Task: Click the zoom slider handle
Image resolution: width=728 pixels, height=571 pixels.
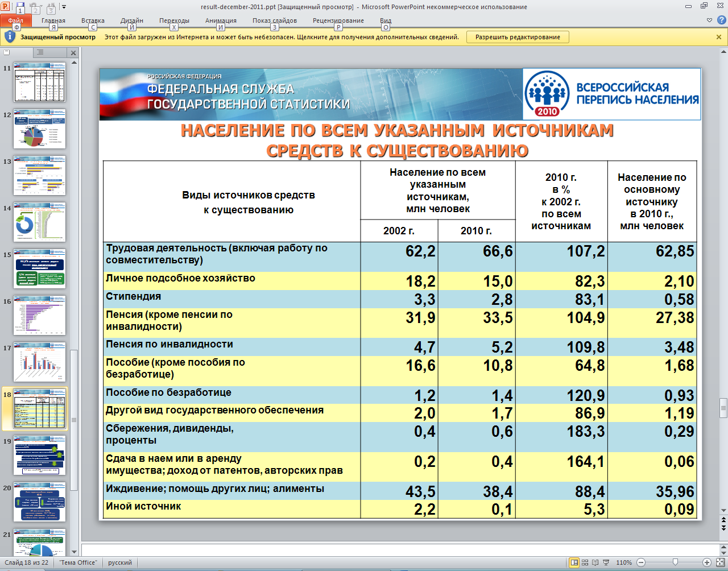Action: click(675, 562)
